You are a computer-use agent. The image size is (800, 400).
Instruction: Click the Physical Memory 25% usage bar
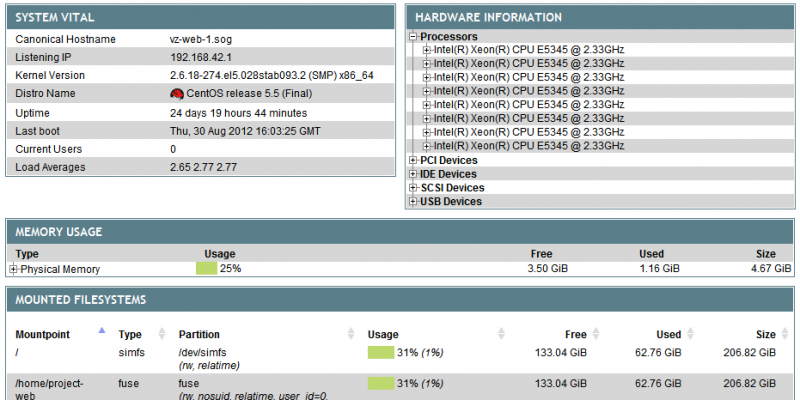(x=206, y=268)
